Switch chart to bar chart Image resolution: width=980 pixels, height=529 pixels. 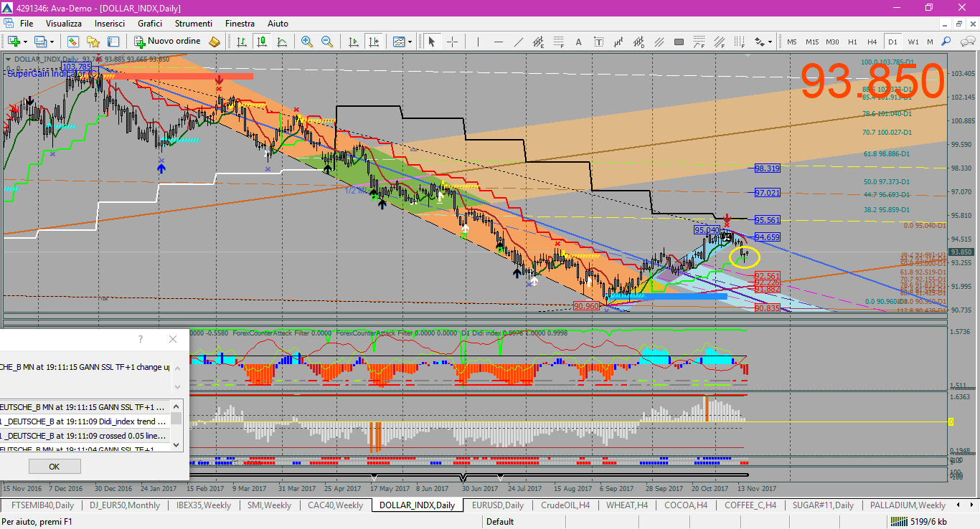pyautogui.click(x=242, y=42)
